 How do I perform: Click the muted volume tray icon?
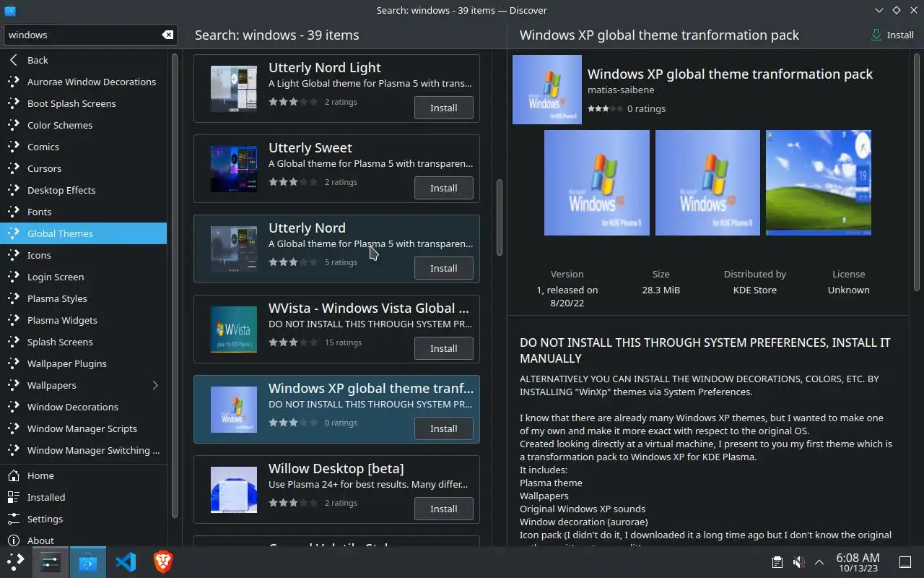coord(798,562)
